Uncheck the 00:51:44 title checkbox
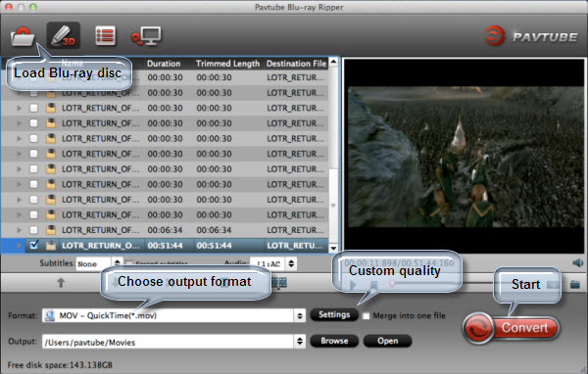The width and height of the screenshot is (588, 374). click(x=33, y=245)
